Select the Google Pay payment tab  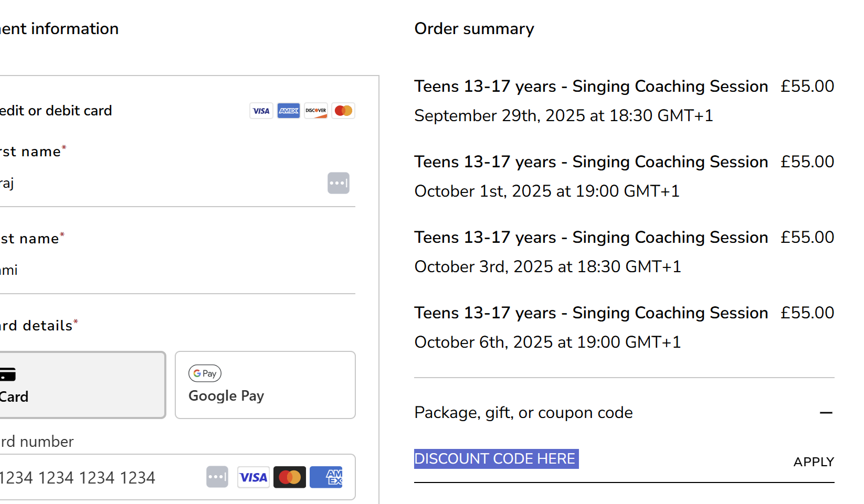click(265, 385)
